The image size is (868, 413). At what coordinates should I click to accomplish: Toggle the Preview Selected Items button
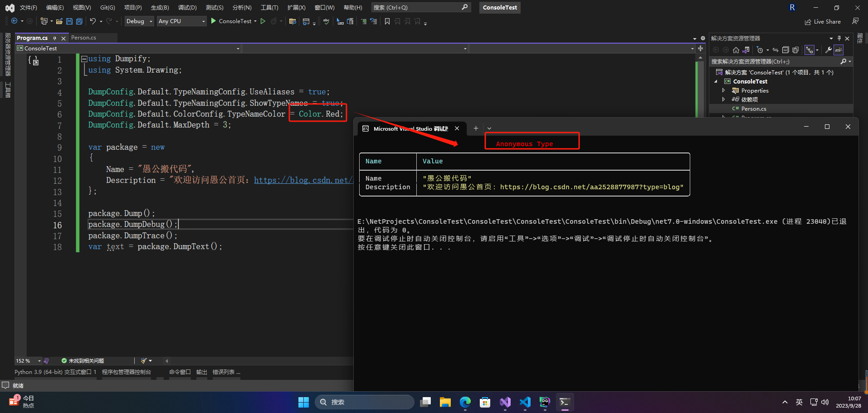839,50
